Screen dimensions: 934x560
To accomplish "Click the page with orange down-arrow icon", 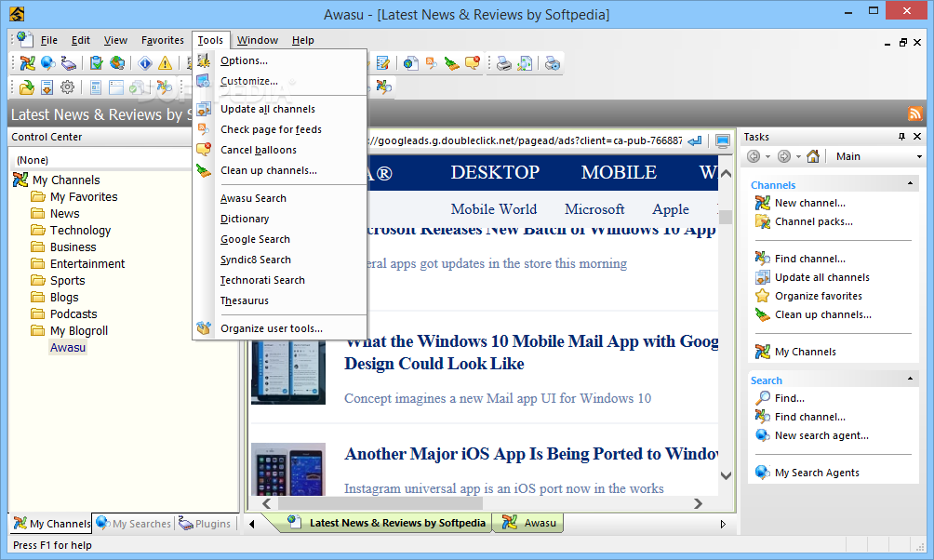I will (47, 87).
